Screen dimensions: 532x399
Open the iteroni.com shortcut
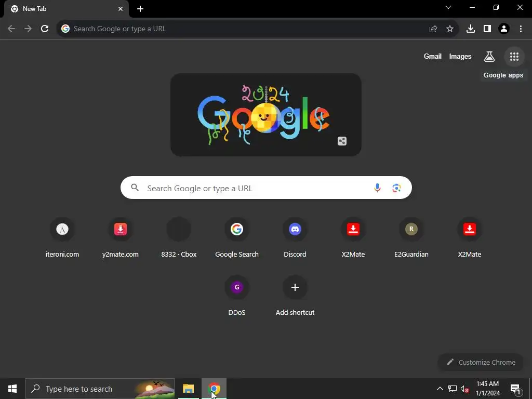62,237
